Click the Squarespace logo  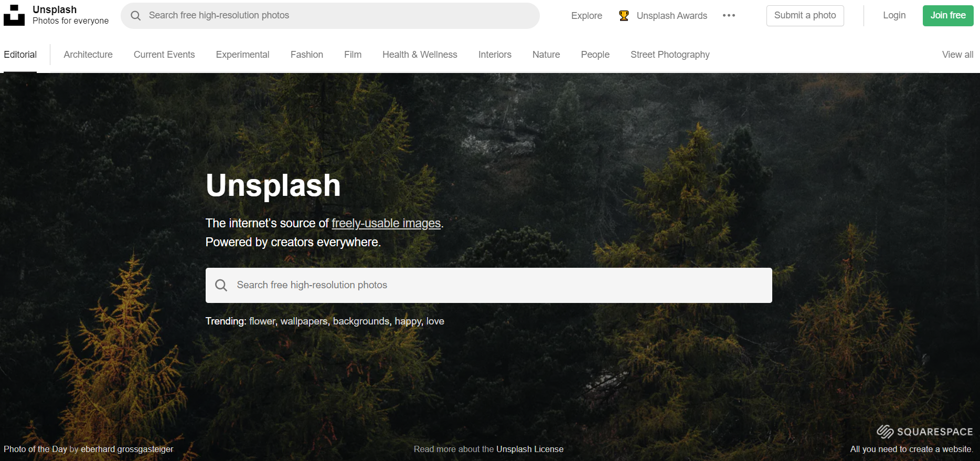925,432
